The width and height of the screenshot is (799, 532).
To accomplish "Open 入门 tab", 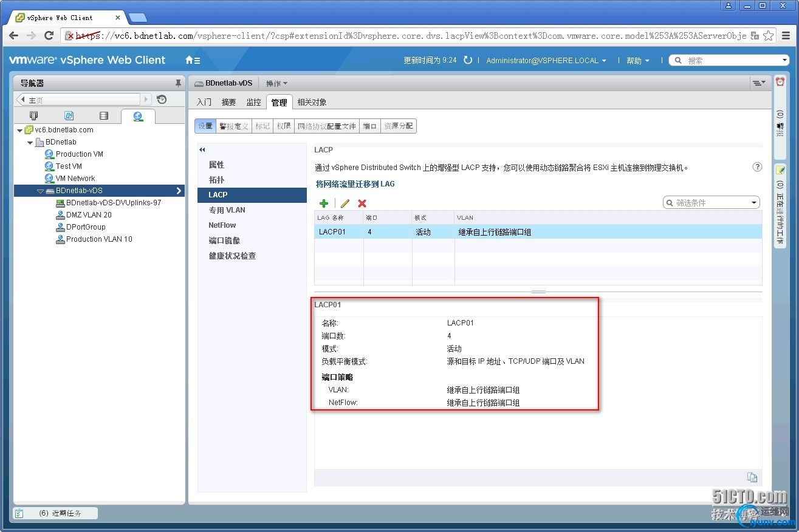I will (x=204, y=102).
